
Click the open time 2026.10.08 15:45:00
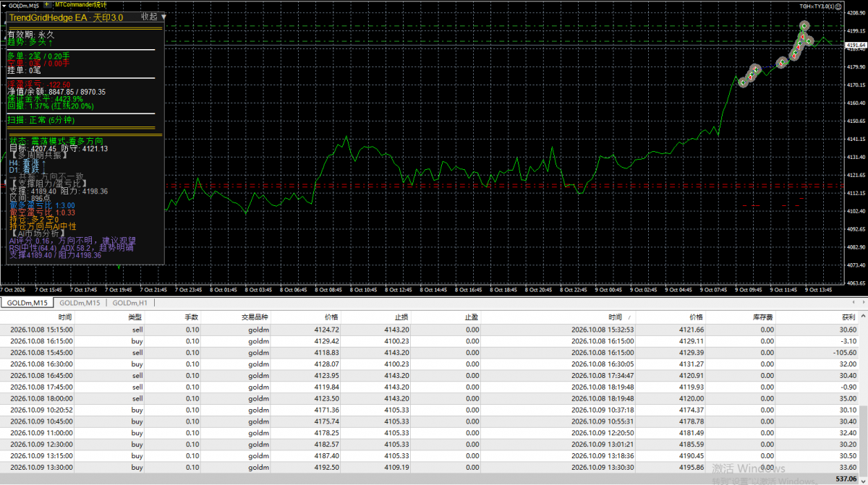41,353
